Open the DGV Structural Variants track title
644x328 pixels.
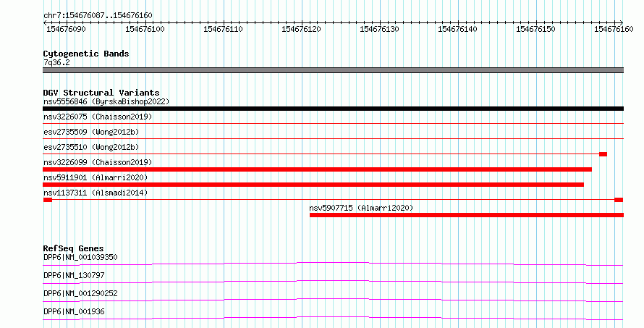pos(101,93)
